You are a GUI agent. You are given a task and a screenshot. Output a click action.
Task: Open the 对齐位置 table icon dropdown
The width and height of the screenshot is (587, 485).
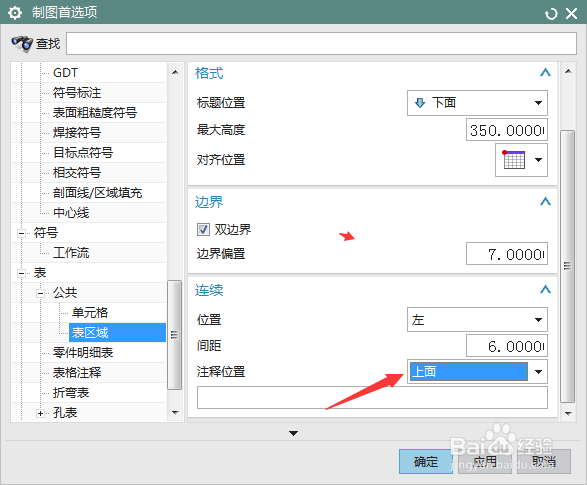(x=521, y=160)
